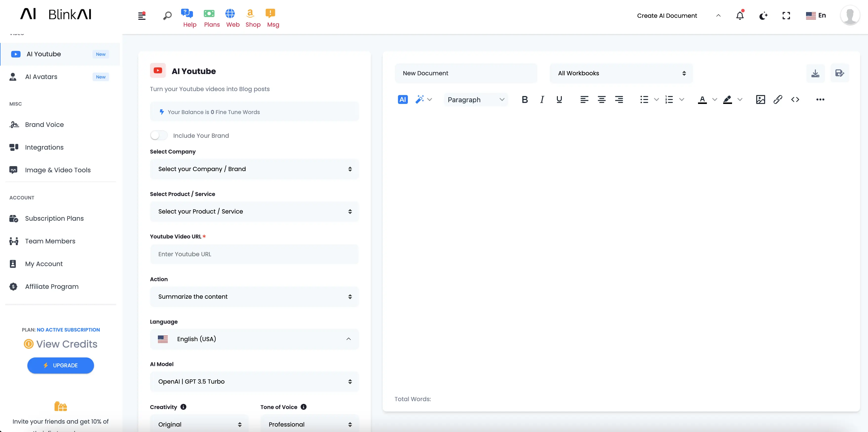The image size is (868, 432).
Task: Open the notifications bell
Action: click(740, 16)
